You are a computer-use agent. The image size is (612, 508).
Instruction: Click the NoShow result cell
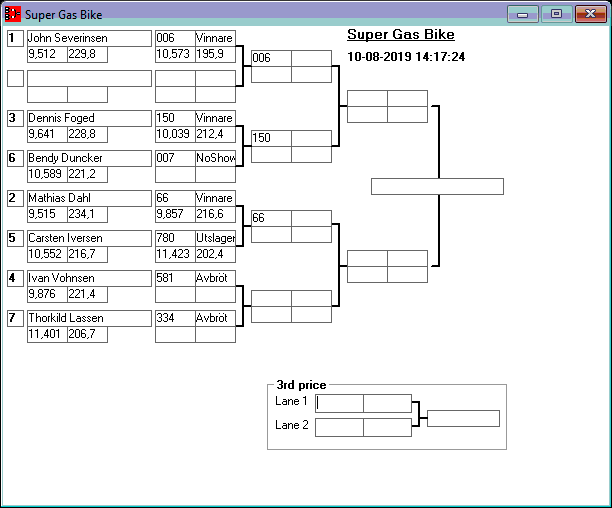pos(215,158)
